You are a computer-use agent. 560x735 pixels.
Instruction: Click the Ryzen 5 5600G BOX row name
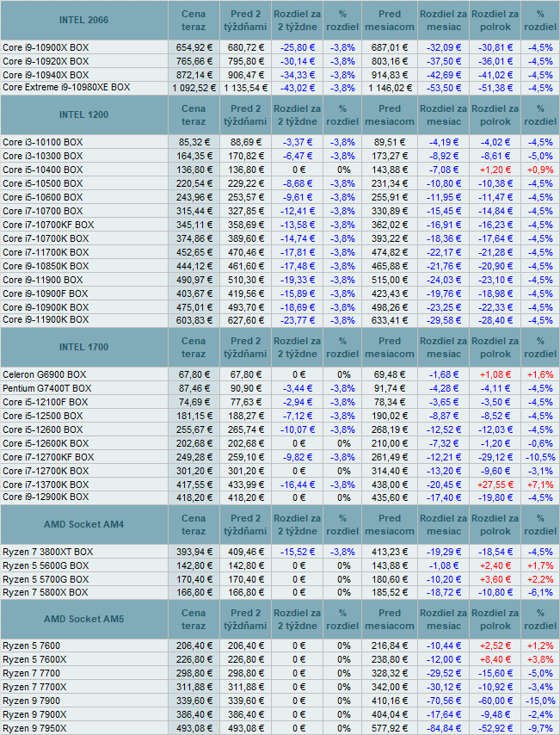tap(46, 565)
